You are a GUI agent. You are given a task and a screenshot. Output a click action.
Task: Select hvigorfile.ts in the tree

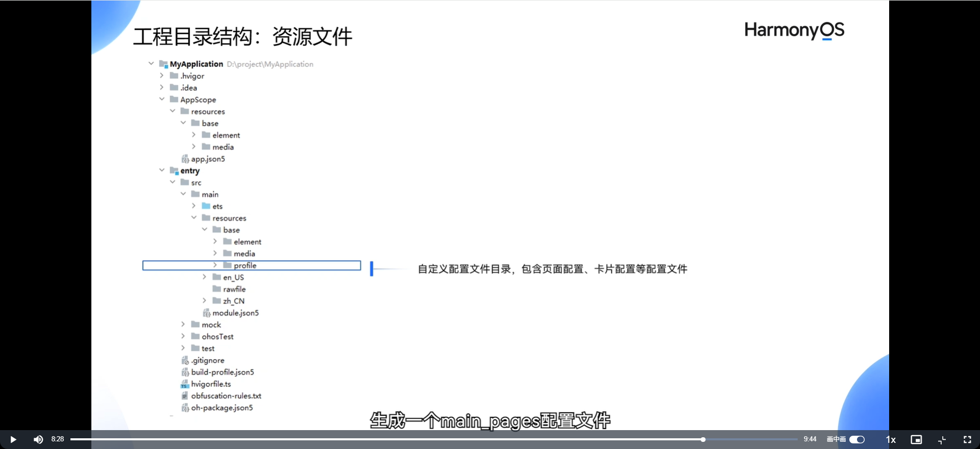[x=211, y=384]
